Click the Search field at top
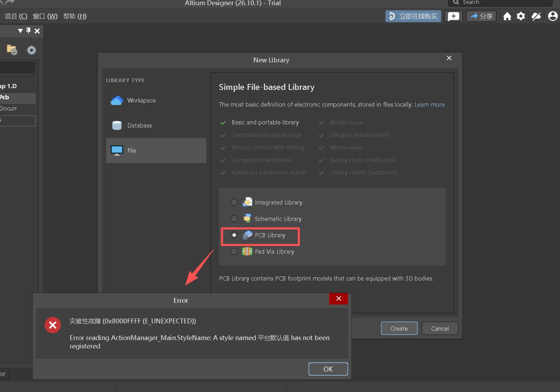560x392 pixels. point(500,3)
